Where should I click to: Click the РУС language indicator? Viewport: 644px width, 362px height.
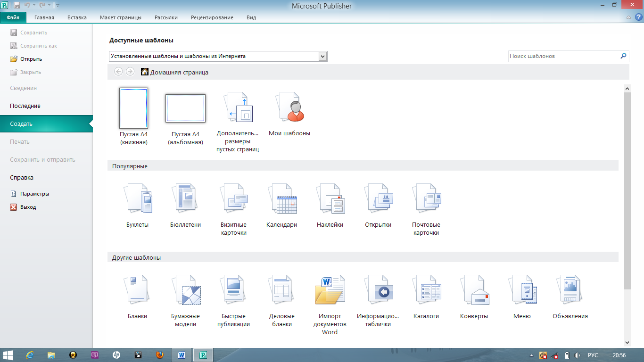point(593,355)
